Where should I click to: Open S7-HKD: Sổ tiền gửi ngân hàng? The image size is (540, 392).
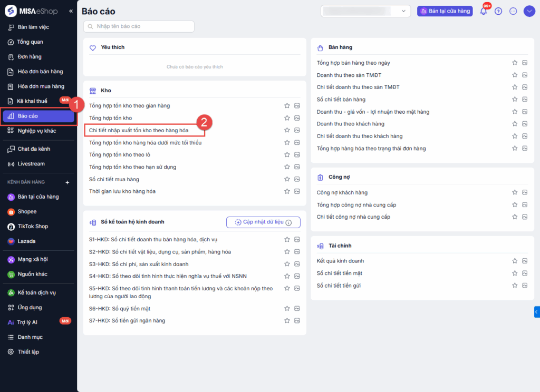127,321
